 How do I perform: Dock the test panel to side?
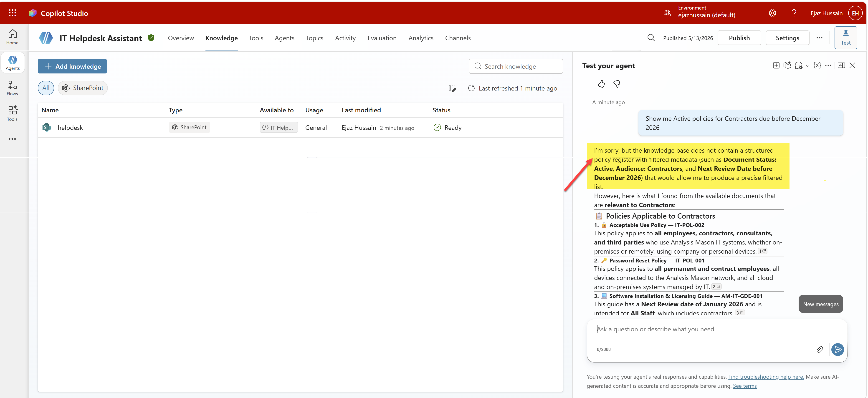pos(841,65)
